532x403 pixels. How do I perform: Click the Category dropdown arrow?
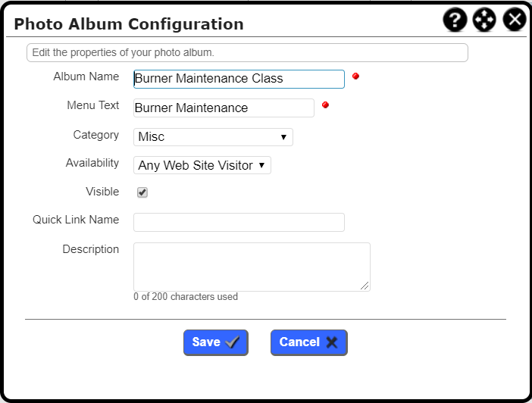point(283,137)
